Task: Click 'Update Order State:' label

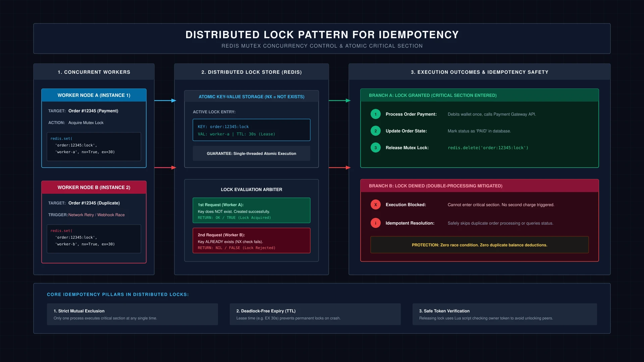Action: 406,131
